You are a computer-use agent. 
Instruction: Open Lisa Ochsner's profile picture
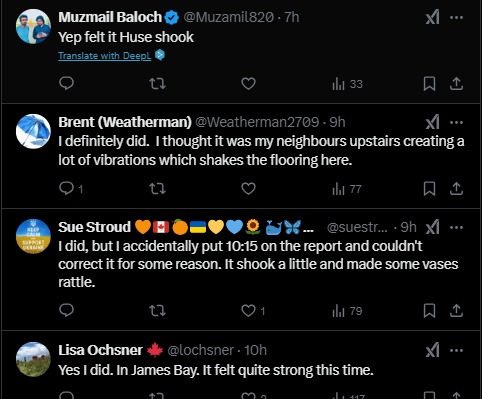coord(33,359)
